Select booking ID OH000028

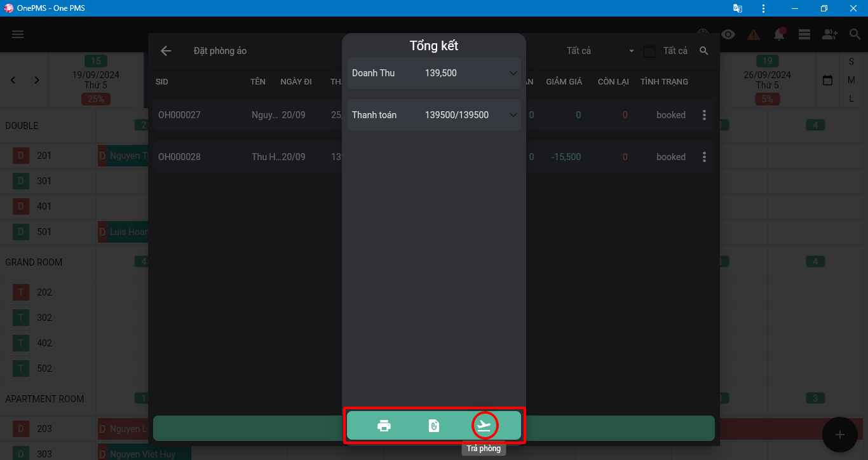pos(179,157)
